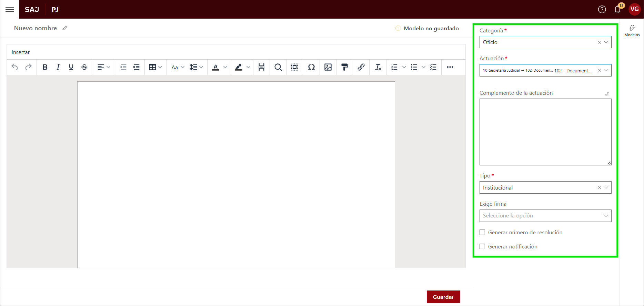Screen dimensions: 644x306
Task: Edit the model name with the pencil icon
Action: tap(65, 28)
